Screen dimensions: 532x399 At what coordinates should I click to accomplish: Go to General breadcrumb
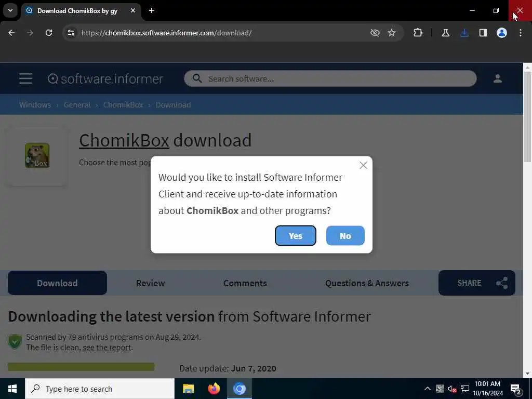[77, 105]
